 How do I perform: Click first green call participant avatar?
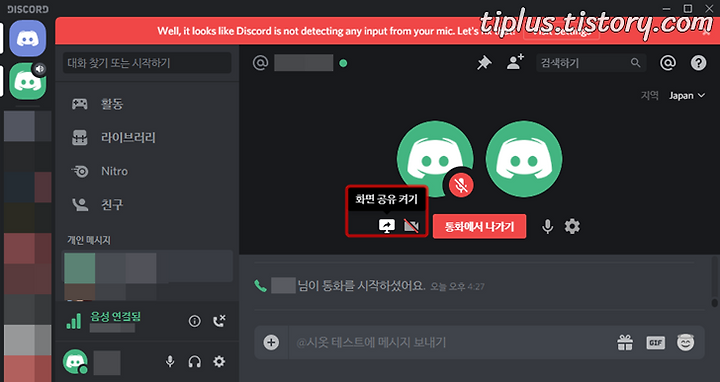435,159
